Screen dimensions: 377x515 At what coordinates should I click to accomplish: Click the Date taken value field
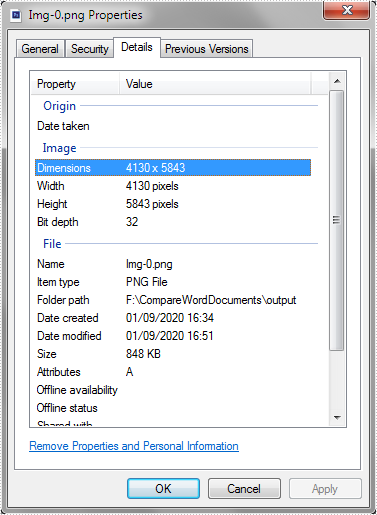coord(217,126)
